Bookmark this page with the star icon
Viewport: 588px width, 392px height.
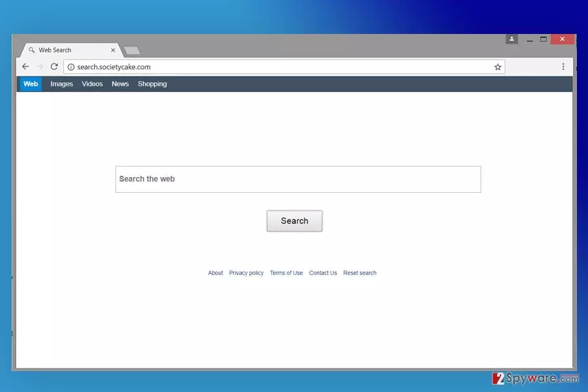pos(498,67)
